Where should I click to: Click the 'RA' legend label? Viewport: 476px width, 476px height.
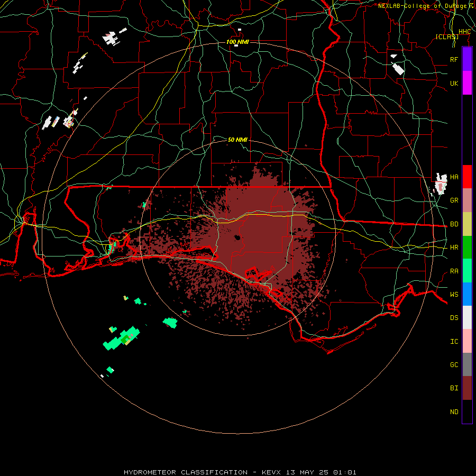coord(454,271)
